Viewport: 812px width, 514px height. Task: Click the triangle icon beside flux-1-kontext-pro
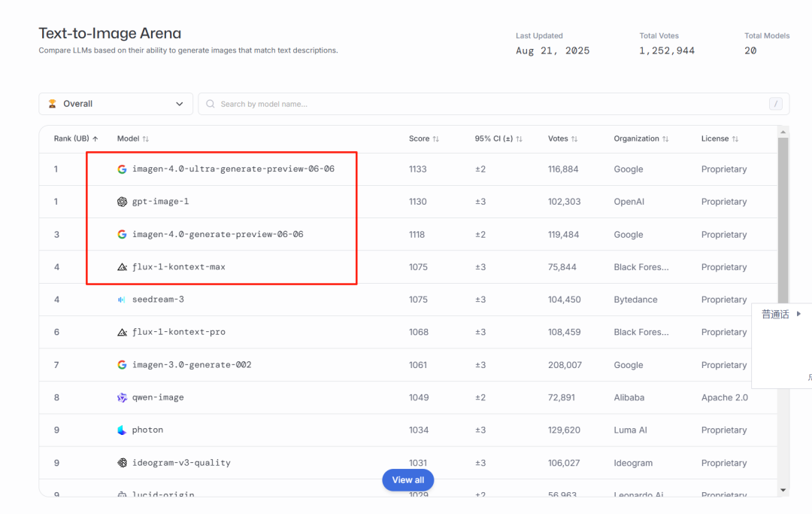122,332
